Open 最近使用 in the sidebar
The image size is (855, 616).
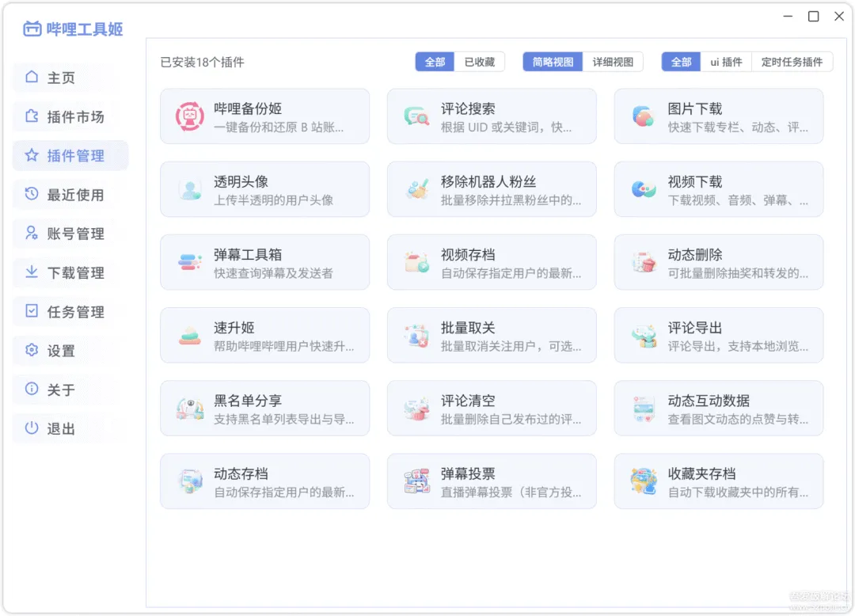[70, 195]
